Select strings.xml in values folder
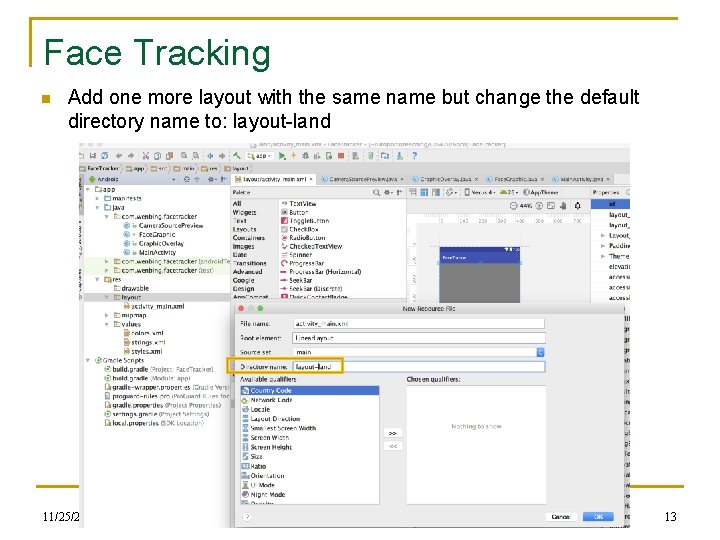720x540 pixels. 144,343
